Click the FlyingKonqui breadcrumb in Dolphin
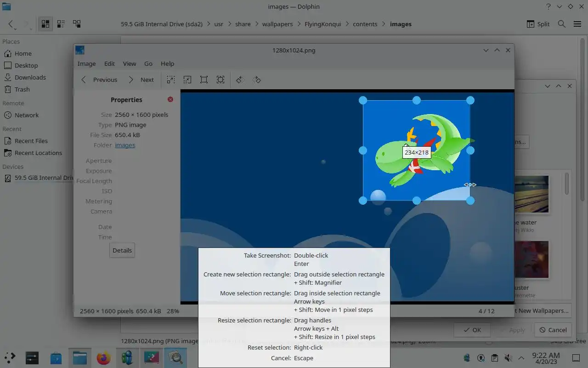Viewport: 588px width, 368px height. click(323, 24)
